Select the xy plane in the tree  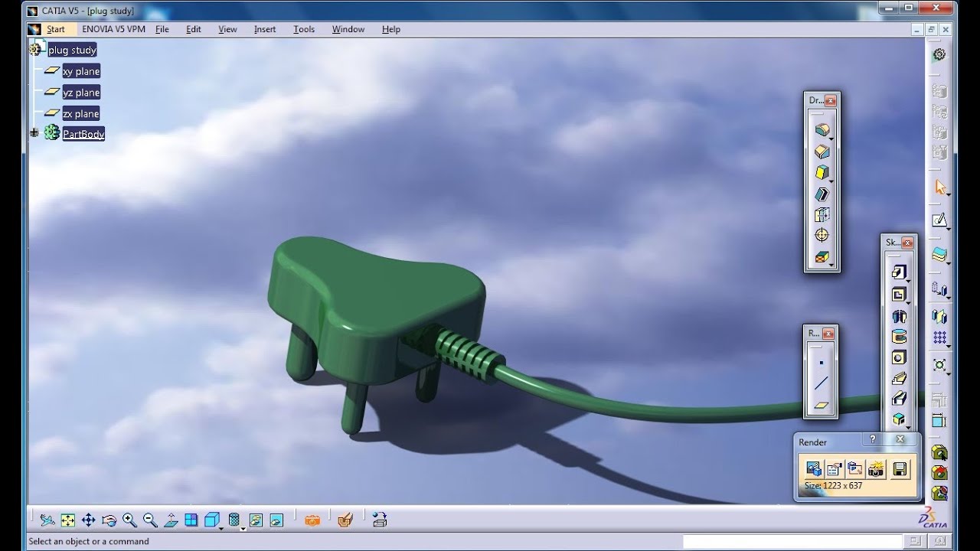[81, 71]
